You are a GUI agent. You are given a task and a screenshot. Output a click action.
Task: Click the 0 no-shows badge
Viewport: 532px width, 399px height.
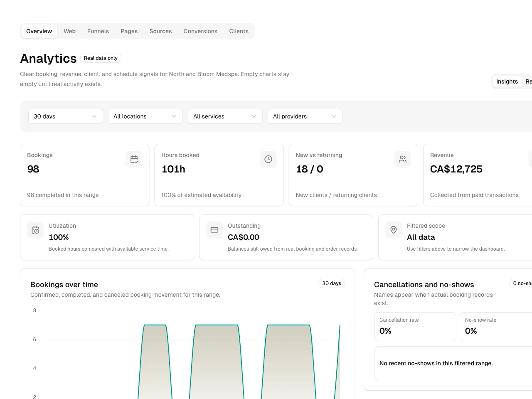pyautogui.click(x=521, y=283)
